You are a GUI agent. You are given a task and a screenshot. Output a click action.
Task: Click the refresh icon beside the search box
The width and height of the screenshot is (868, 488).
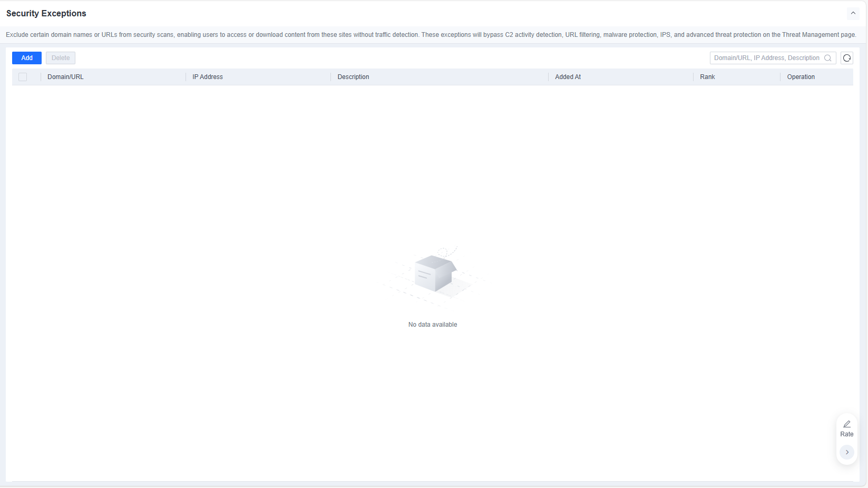tap(846, 58)
